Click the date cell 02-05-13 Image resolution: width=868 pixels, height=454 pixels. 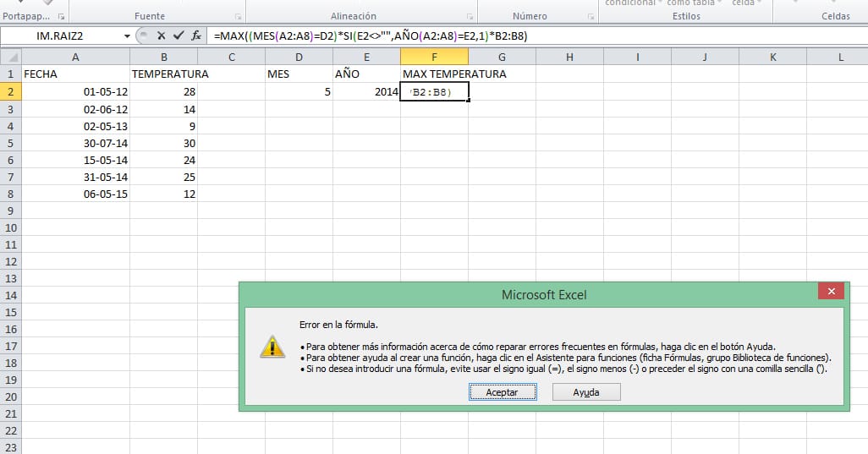pyautogui.click(x=76, y=126)
